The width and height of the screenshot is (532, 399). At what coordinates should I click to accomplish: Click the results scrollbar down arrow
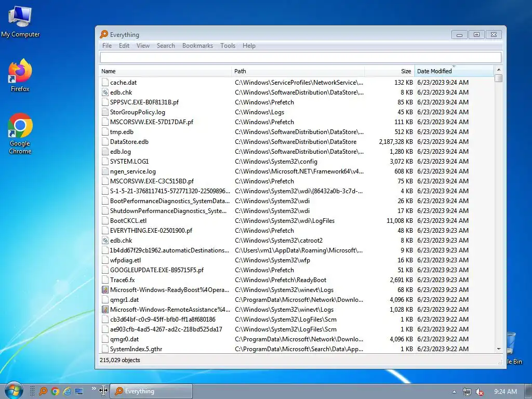click(x=498, y=349)
